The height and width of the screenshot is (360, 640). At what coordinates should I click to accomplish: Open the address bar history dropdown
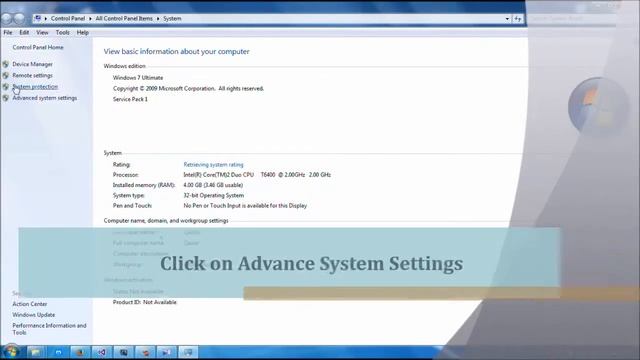(x=507, y=19)
